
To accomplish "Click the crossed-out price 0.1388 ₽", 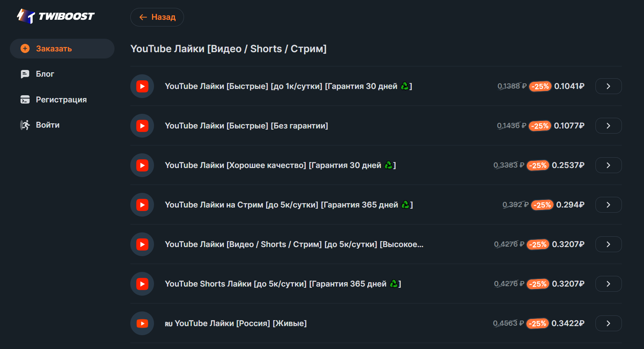I will point(512,86).
